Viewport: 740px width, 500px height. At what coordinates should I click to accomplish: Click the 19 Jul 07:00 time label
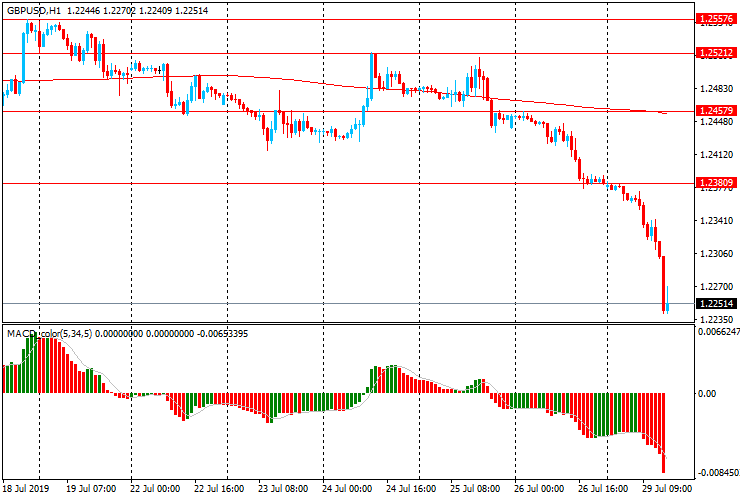[91, 488]
